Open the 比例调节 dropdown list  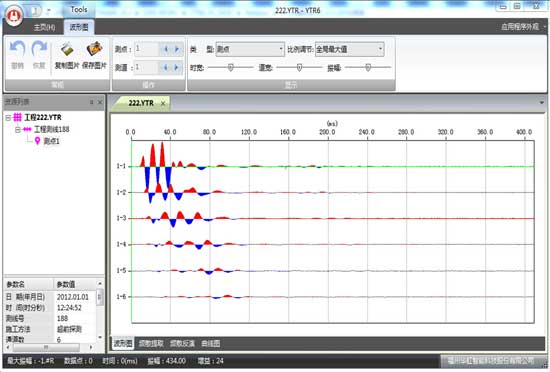380,49
